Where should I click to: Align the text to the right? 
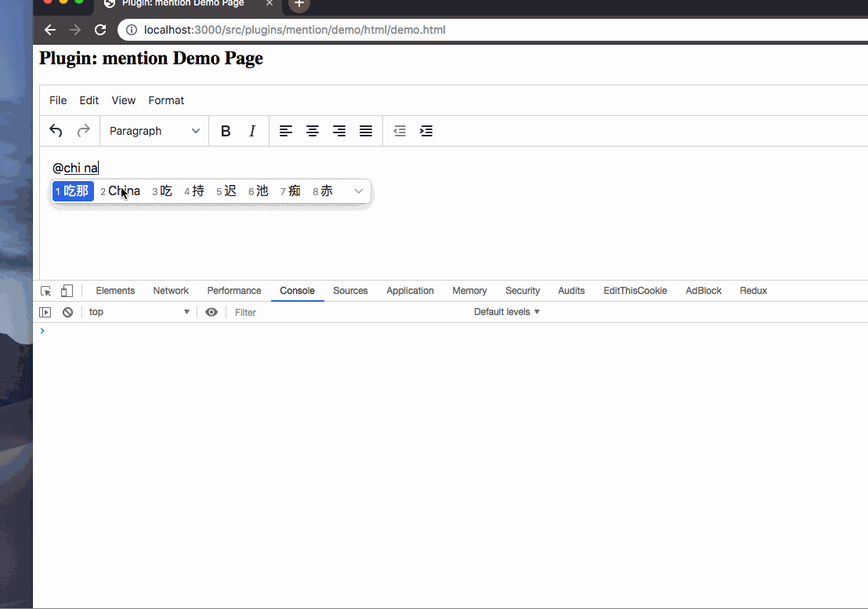coord(339,131)
